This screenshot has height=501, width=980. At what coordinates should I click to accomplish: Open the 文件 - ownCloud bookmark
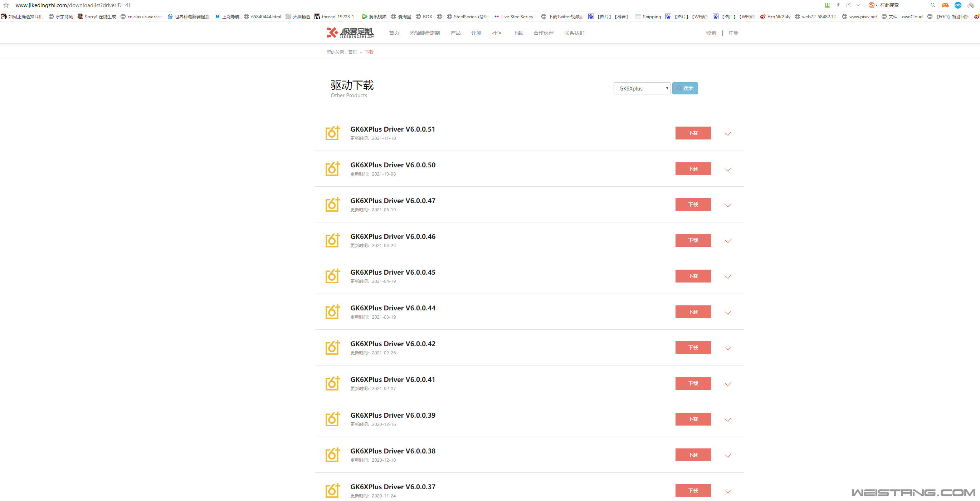[902, 17]
